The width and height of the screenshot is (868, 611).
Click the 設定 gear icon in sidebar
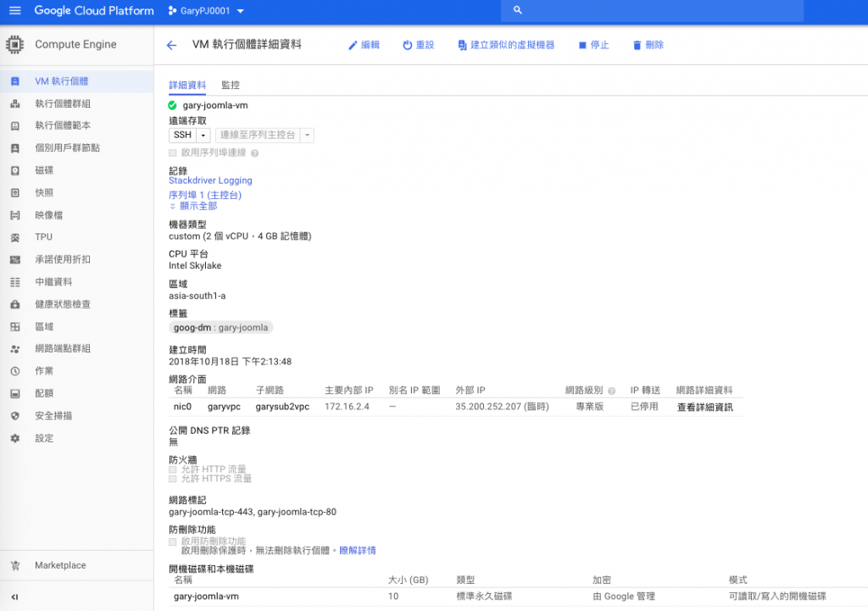(x=15, y=438)
